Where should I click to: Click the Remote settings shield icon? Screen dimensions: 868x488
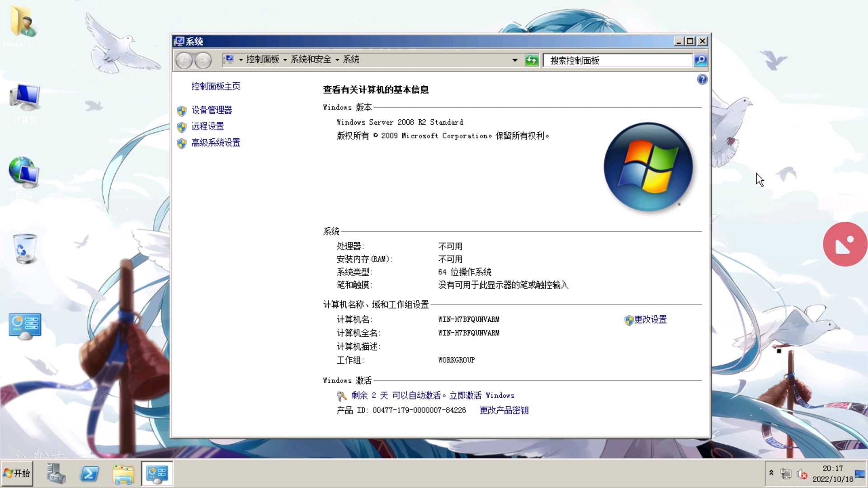tap(182, 127)
